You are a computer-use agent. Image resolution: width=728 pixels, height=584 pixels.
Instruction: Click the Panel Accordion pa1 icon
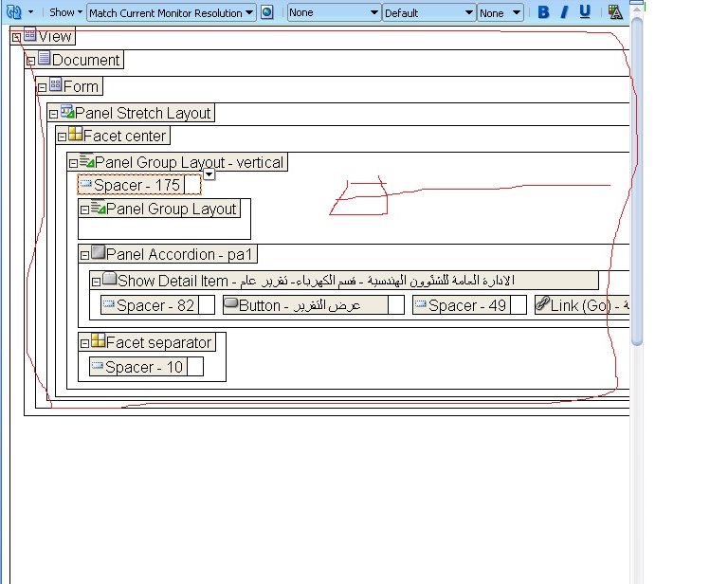pos(98,254)
